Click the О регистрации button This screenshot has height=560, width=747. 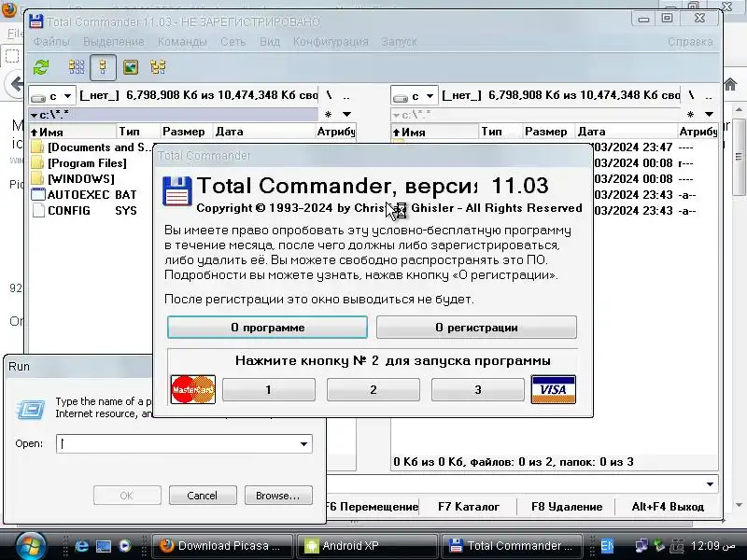[476, 328]
